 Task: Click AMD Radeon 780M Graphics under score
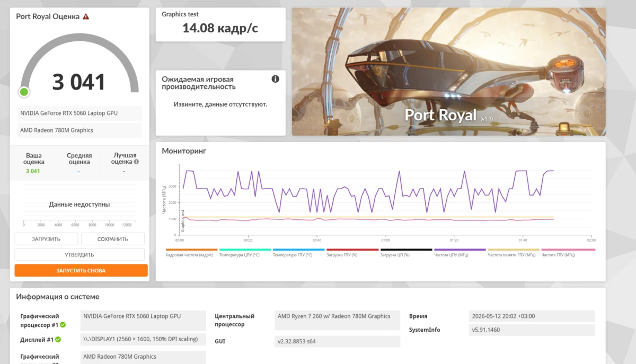click(x=79, y=130)
